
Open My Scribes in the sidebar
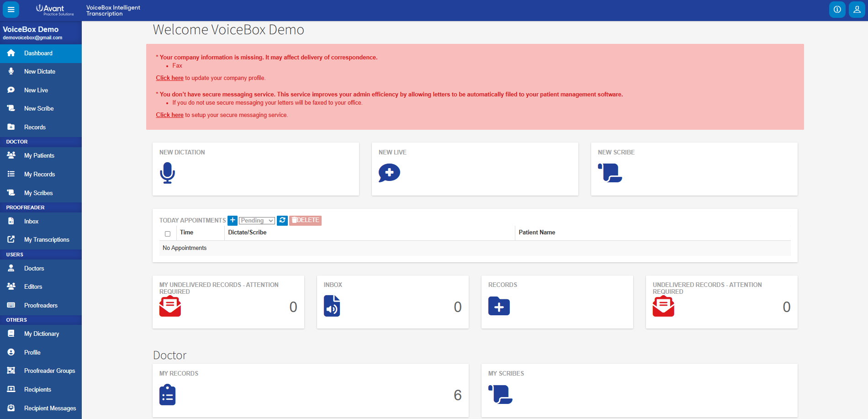click(41, 193)
